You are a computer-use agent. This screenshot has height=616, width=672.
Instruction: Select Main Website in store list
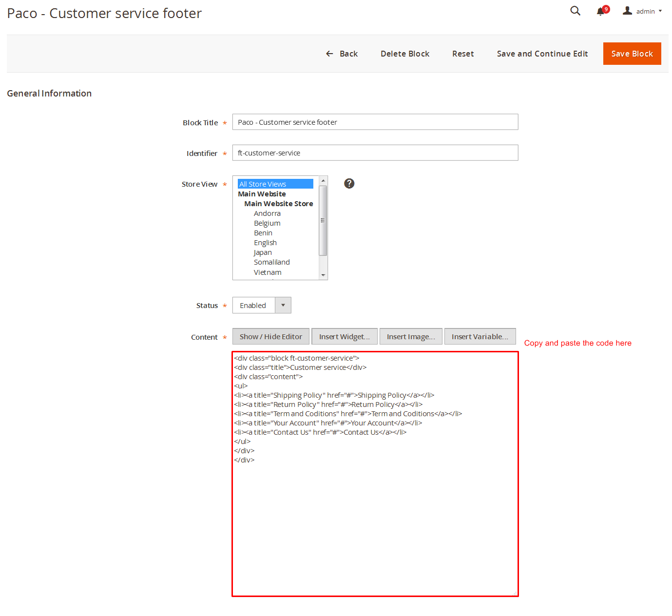tap(262, 194)
